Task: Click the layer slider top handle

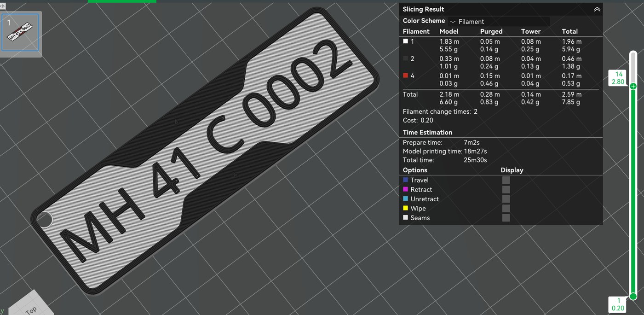Action: 633,87
